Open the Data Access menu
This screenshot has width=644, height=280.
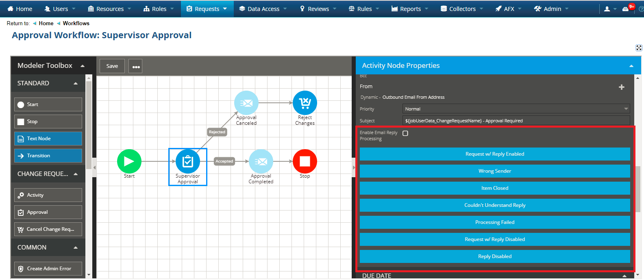tap(263, 9)
